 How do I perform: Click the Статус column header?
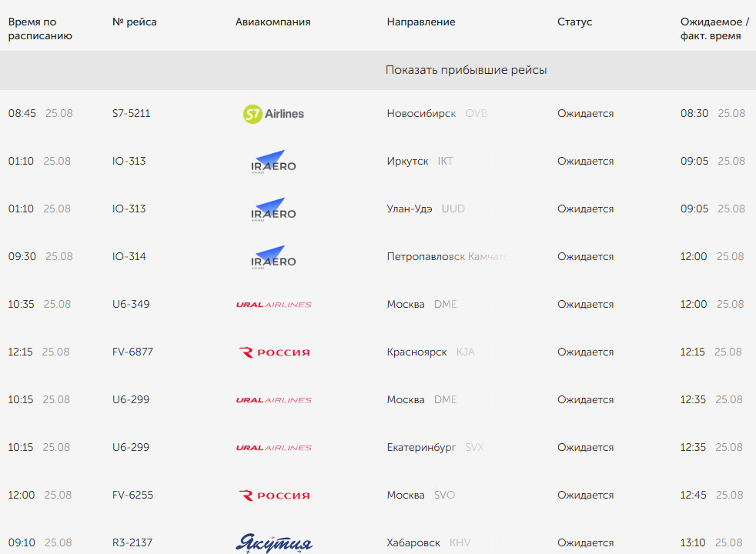point(575,22)
